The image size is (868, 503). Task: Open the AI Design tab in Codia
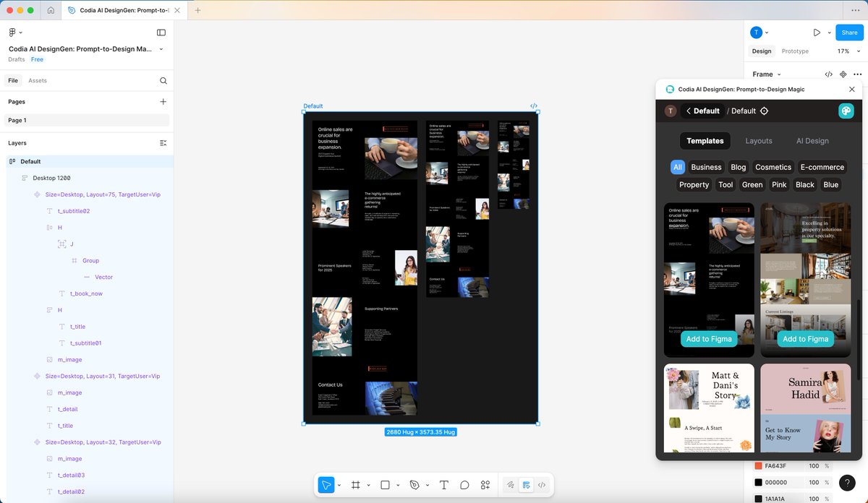click(x=812, y=141)
